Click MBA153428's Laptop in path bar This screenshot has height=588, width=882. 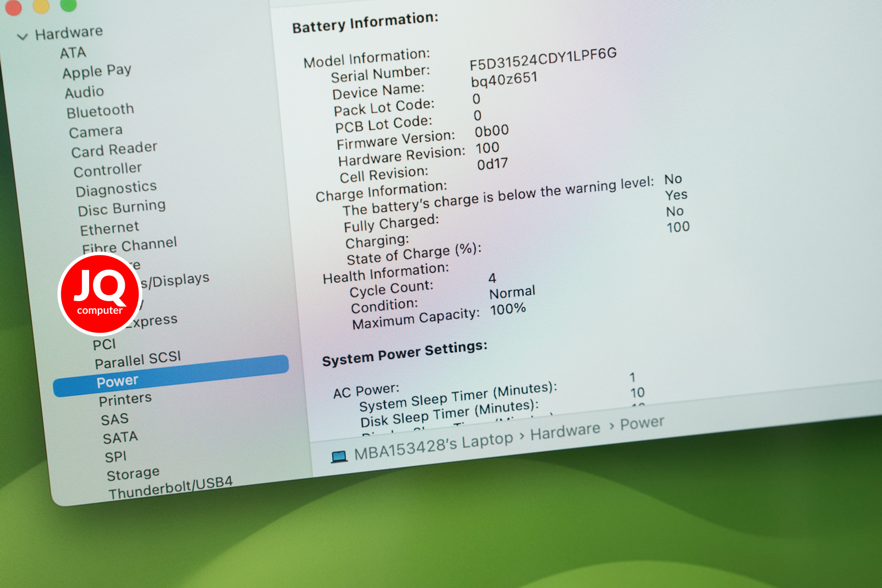pyautogui.click(x=434, y=446)
